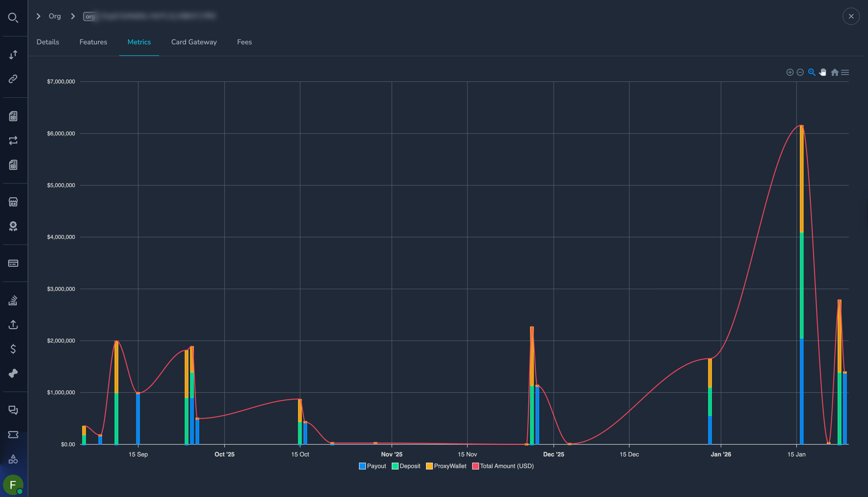
Task: Click the swap arrows loop icon
Action: tap(13, 141)
